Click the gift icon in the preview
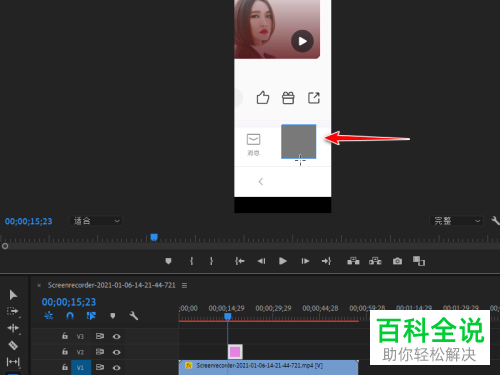The width and height of the screenshot is (500, 375). [288, 98]
